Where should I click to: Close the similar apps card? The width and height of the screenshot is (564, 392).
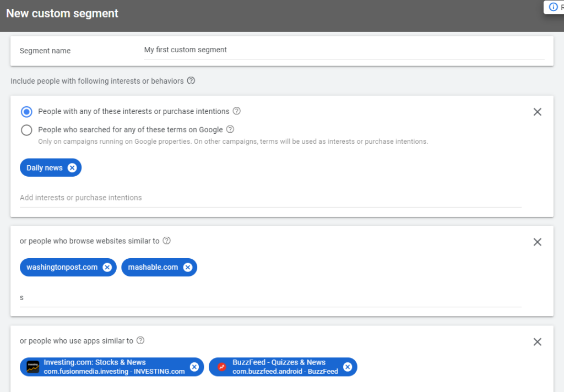point(538,342)
